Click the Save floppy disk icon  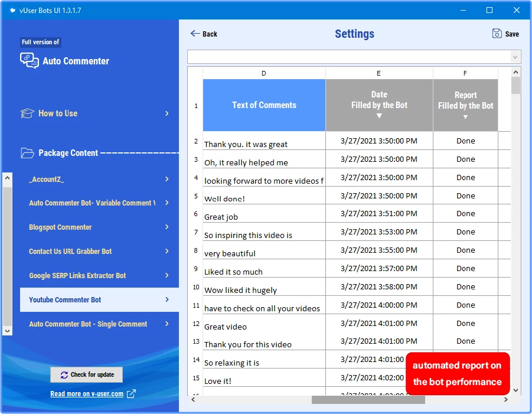(x=497, y=33)
